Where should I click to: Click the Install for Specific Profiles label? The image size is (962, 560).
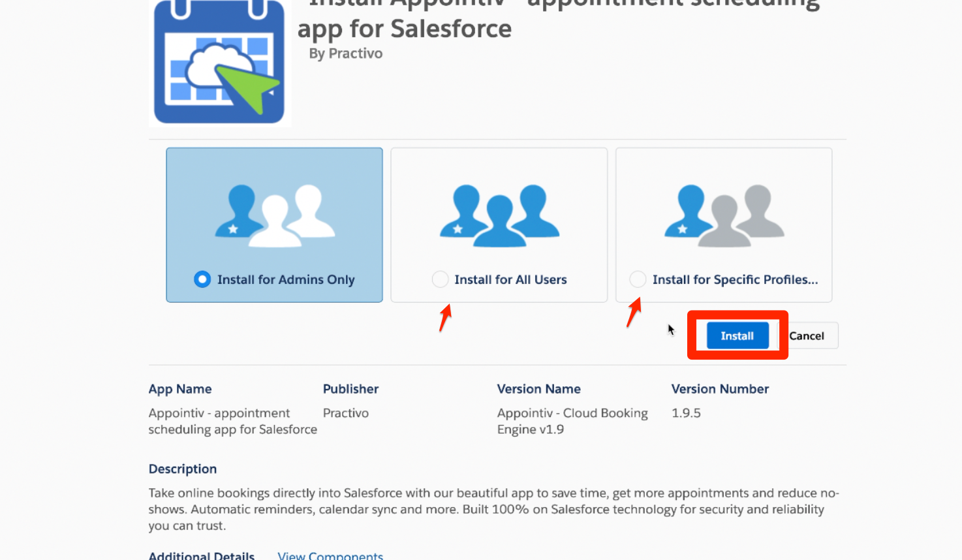735,279
